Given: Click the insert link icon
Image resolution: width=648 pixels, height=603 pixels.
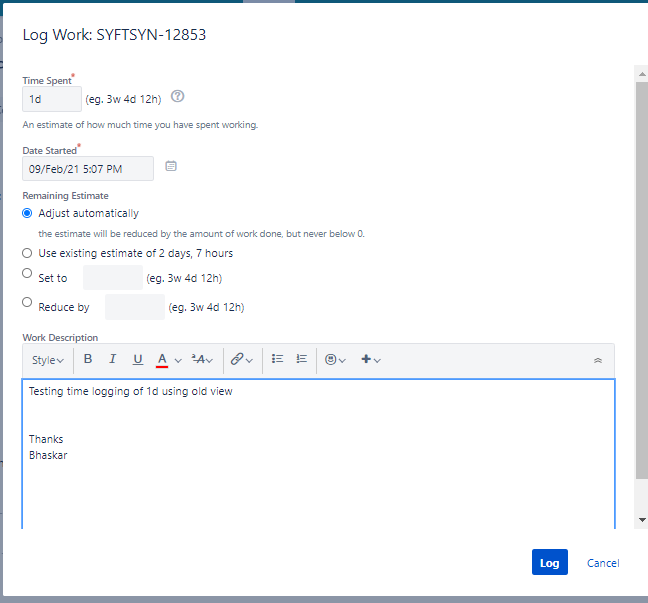Looking at the screenshot, I should (x=237, y=359).
